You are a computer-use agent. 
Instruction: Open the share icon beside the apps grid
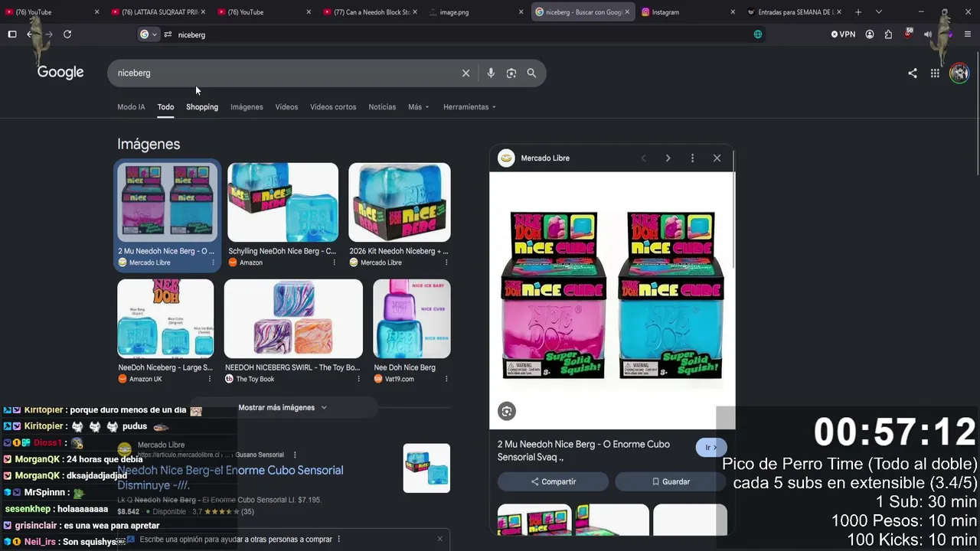913,73
